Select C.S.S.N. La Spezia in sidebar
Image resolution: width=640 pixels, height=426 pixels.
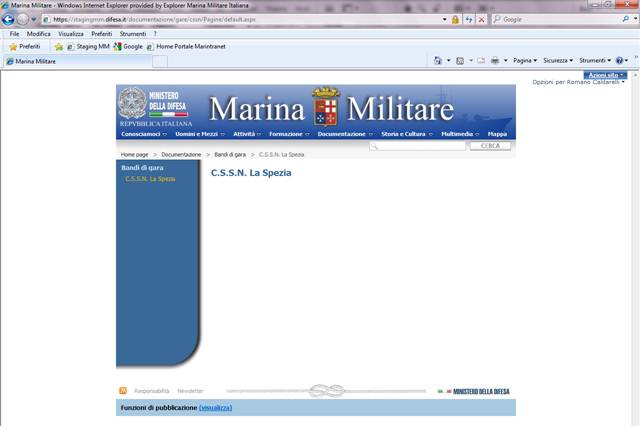click(x=150, y=179)
